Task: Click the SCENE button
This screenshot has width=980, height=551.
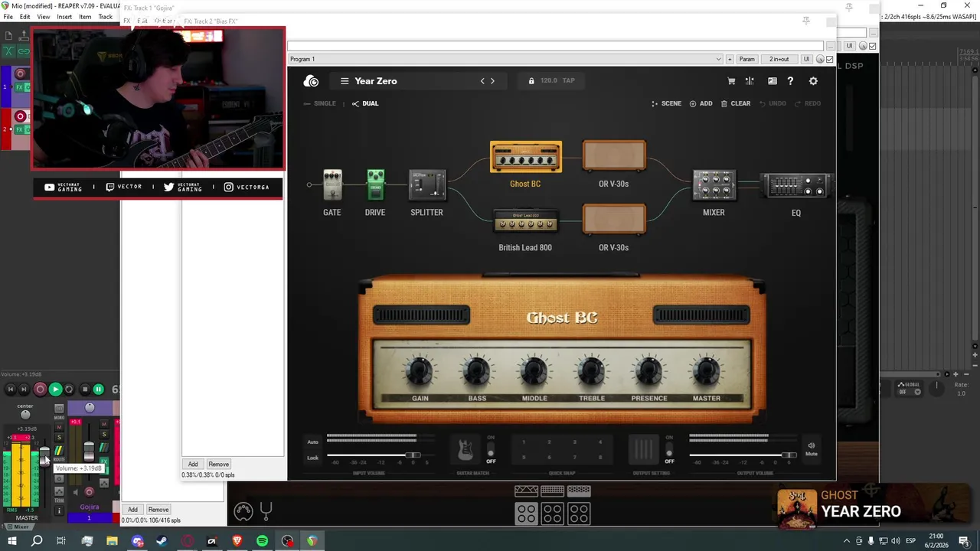Action: [666, 103]
